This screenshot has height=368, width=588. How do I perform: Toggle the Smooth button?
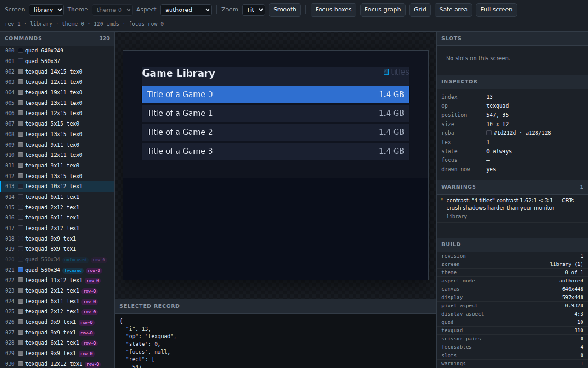[x=285, y=10]
